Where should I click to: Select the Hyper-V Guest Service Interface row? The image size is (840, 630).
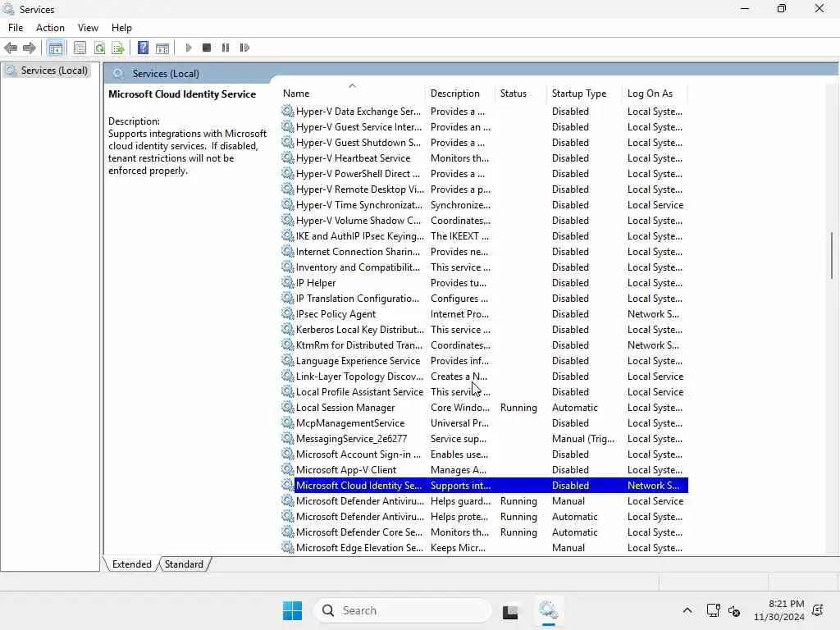click(x=484, y=127)
